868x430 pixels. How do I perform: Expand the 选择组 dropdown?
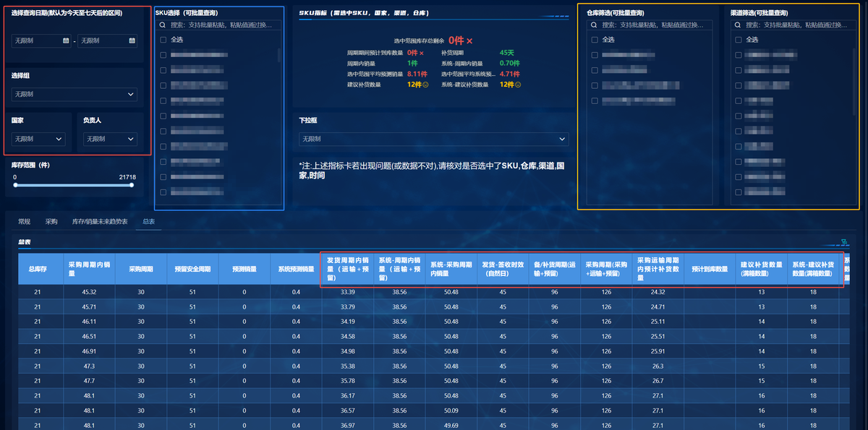(75, 94)
